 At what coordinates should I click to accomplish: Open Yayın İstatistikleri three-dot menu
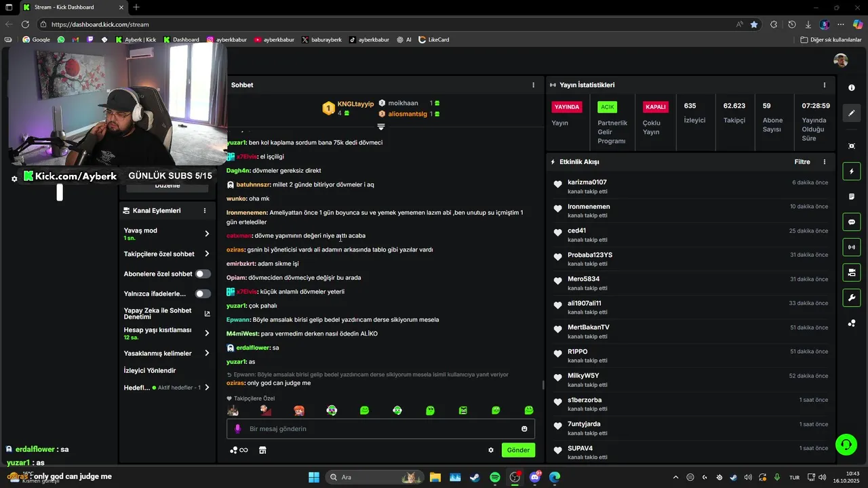tap(825, 85)
